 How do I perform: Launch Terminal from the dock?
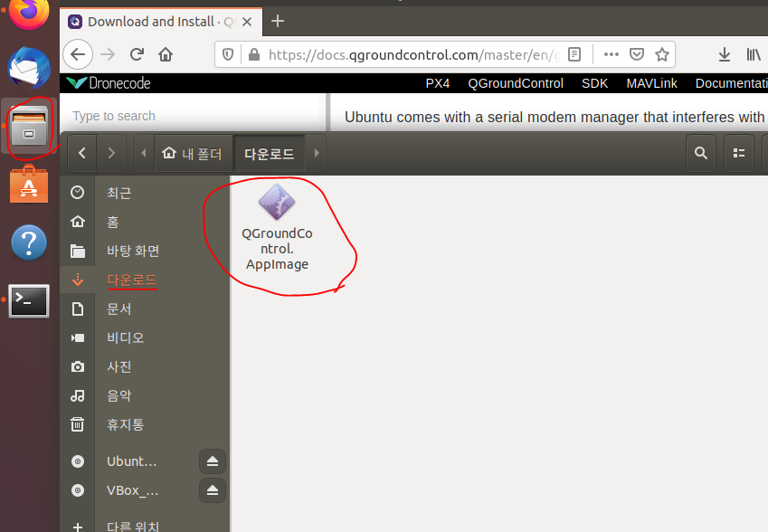click(x=29, y=300)
